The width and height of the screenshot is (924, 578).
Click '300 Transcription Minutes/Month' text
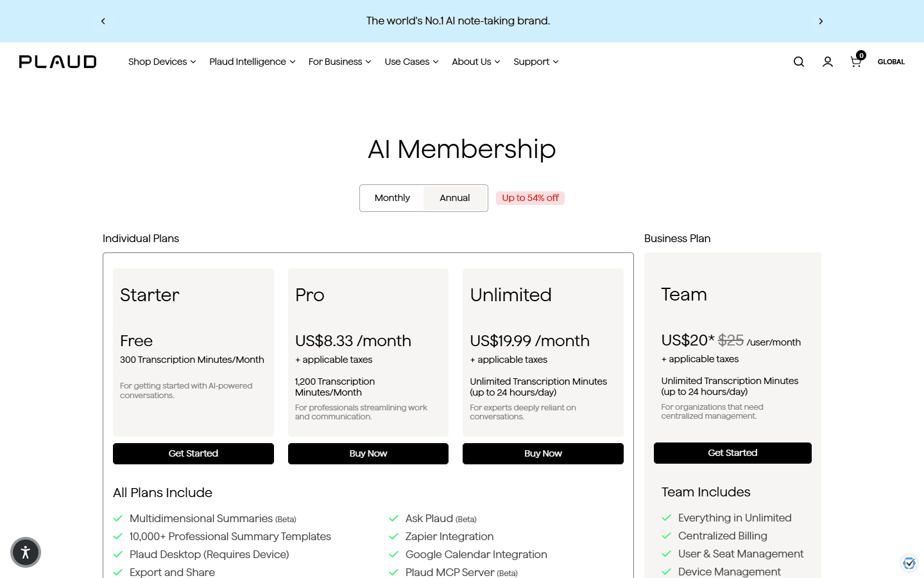click(192, 360)
